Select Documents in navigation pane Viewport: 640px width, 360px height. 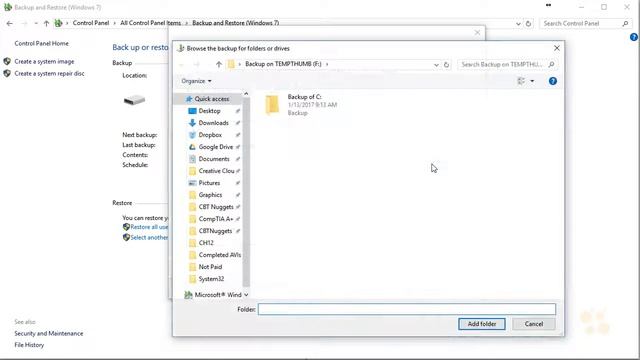(214, 159)
